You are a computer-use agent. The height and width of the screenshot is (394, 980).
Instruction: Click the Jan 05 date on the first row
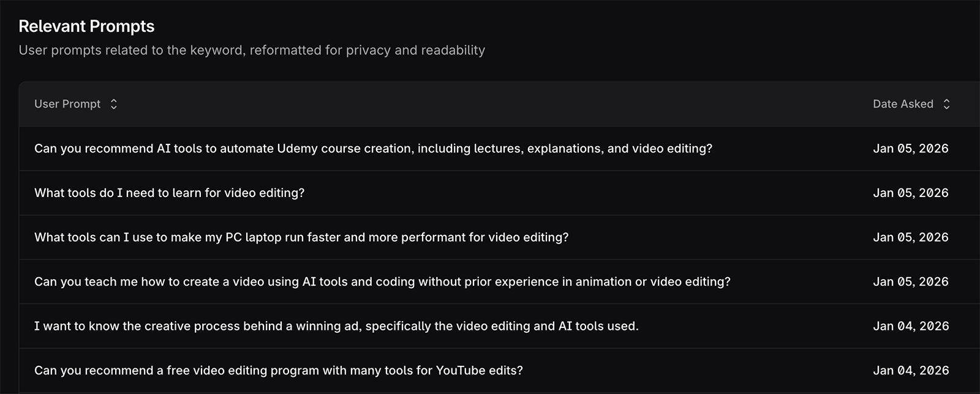tap(911, 148)
